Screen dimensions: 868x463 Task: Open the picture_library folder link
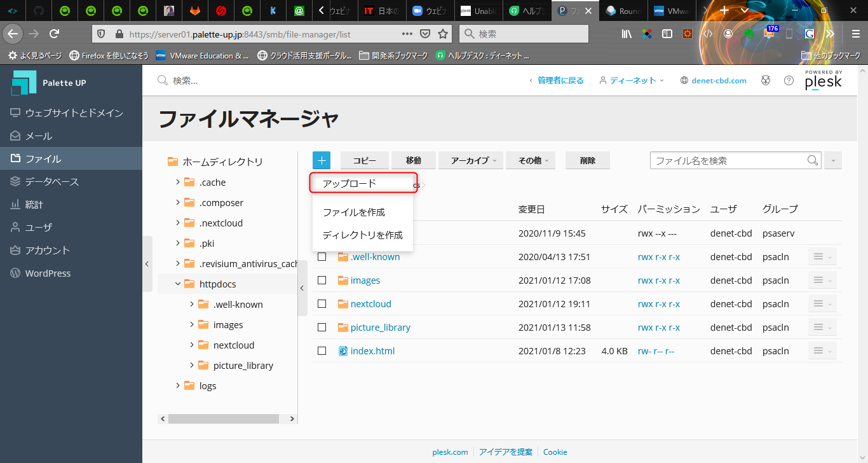381,328
